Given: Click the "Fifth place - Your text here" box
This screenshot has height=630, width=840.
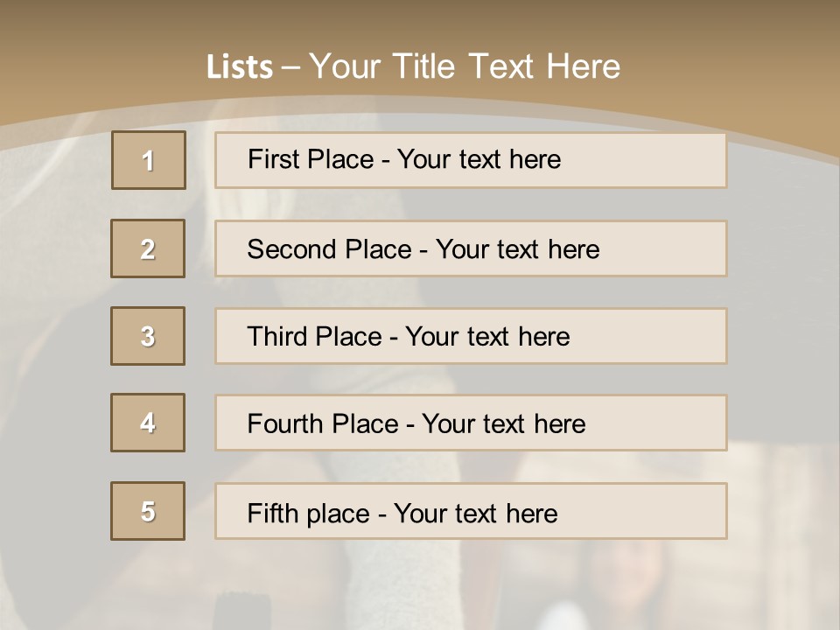Looking at the screenshot, I should click(471, 512).
